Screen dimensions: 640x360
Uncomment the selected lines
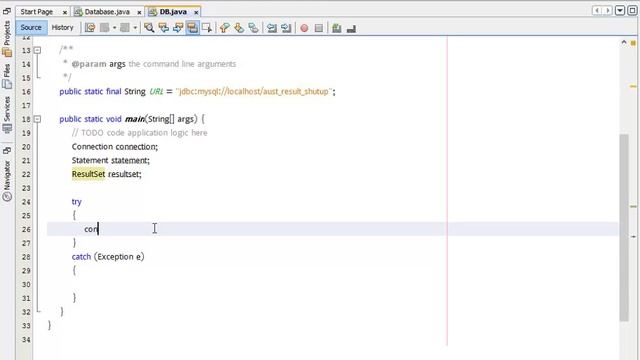click(351, 28)
